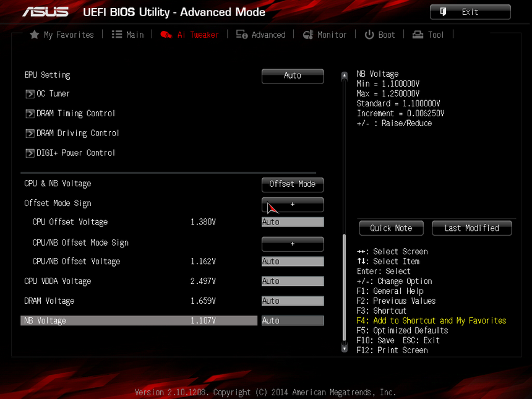Click the CPU VDDA Voltage Auto field
The width and height of the screenshot is (532, 399).
(x=293, y=281)
